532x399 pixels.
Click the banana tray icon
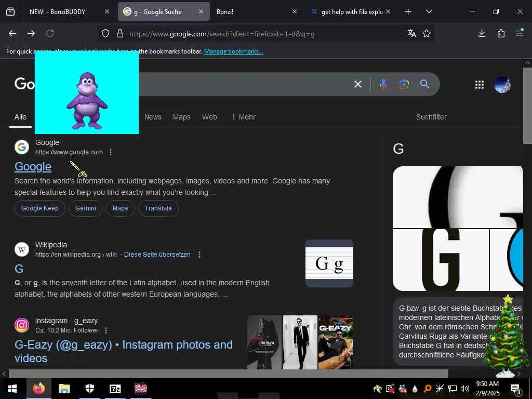point(377,389)
